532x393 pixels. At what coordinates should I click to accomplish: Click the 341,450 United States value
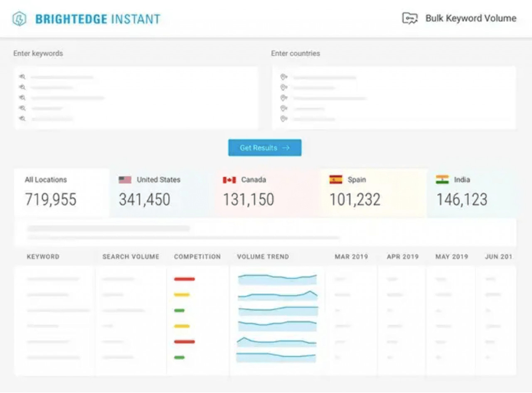(145, 200)
